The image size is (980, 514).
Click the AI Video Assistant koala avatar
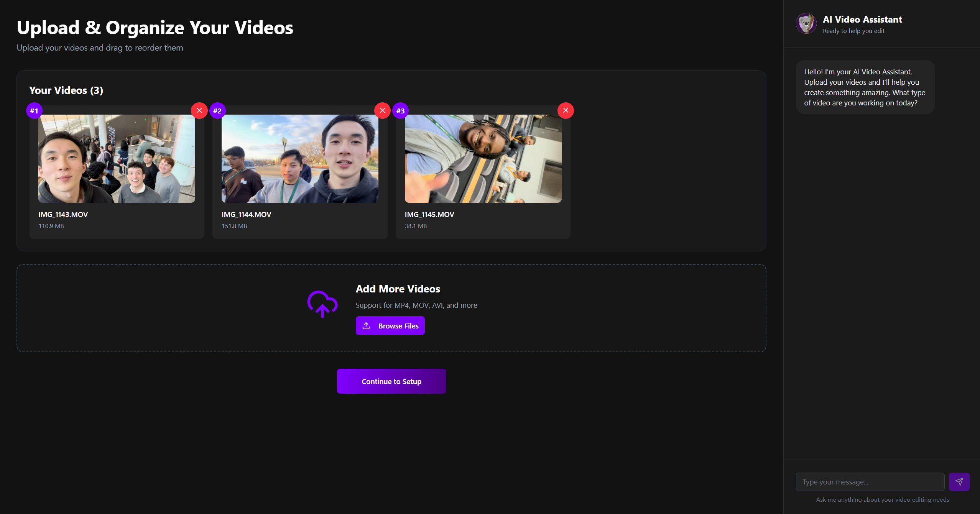[x=806, y=24]
